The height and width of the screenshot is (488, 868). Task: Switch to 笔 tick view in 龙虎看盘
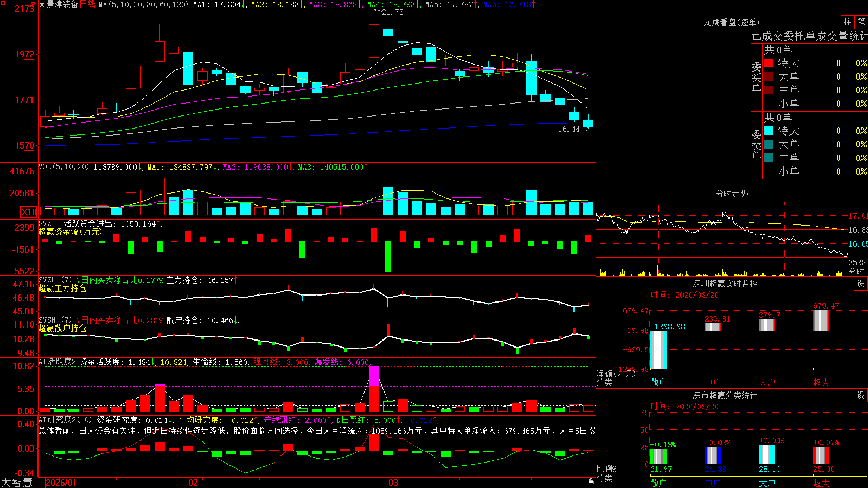click(x=861, y=22)
